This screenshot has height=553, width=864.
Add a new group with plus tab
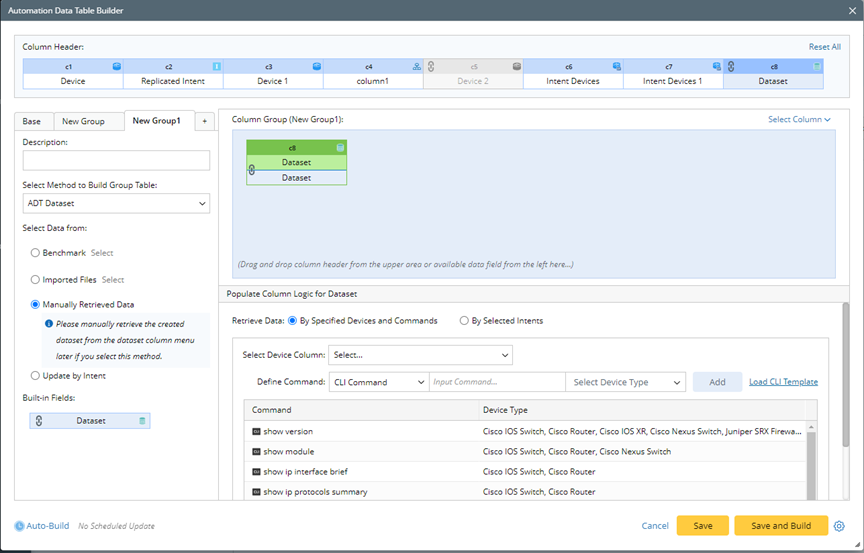(x=204, y=121)
